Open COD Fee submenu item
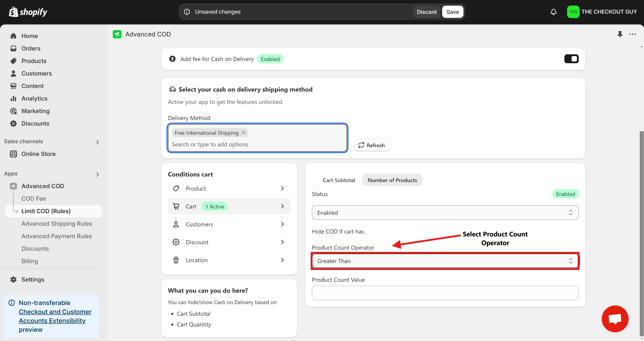Screen dimensions: 644x341 click(x=34, y=199)
